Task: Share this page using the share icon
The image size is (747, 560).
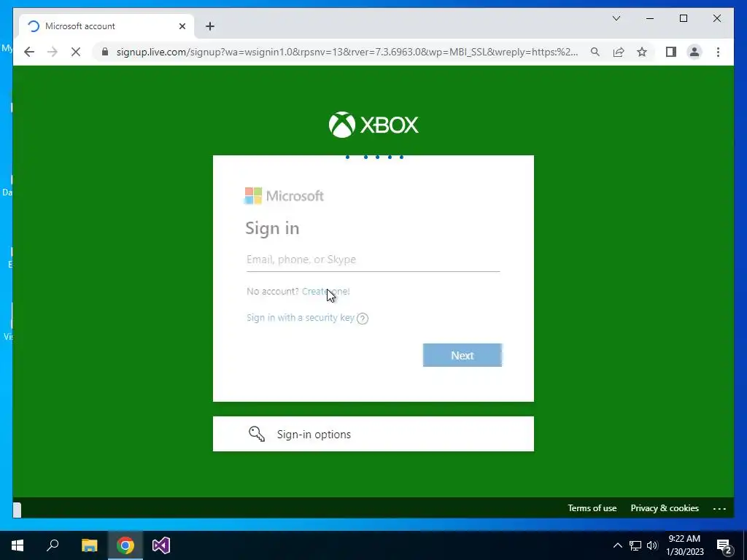Action: (x=619, y=52)
